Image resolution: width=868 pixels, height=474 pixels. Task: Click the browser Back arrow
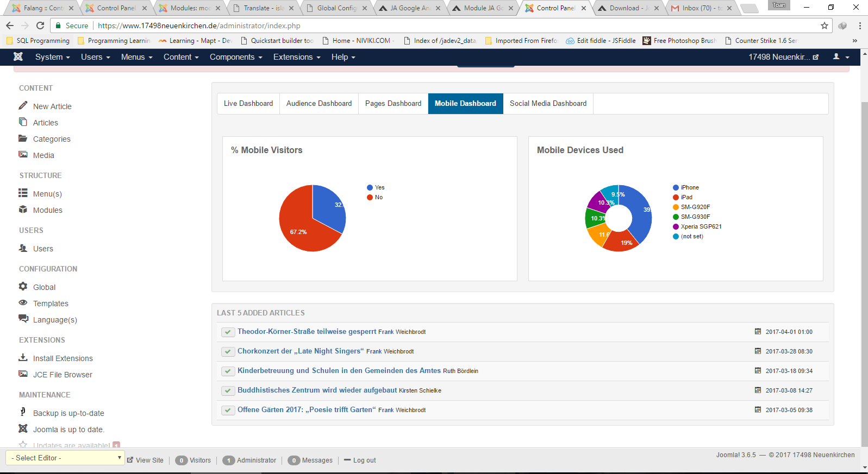click(10, 26)
